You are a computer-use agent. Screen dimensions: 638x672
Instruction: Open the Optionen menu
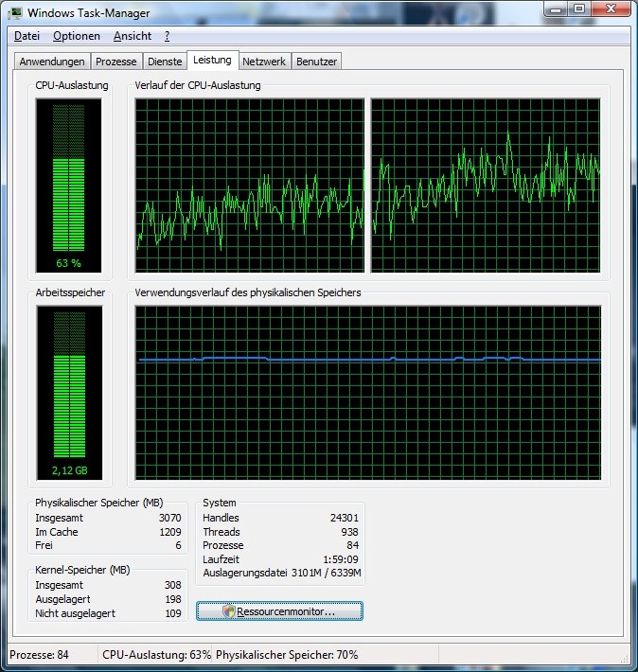coord(76,36)
